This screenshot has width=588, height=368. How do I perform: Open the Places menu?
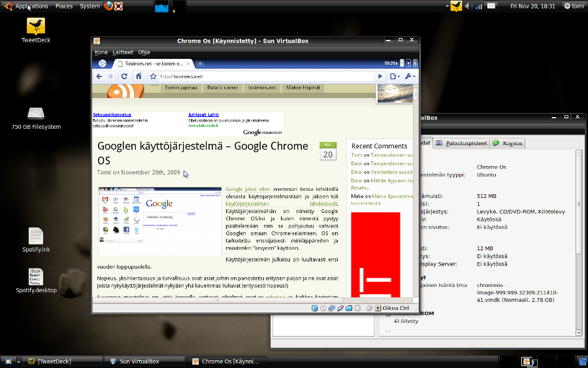click(64, 6)
